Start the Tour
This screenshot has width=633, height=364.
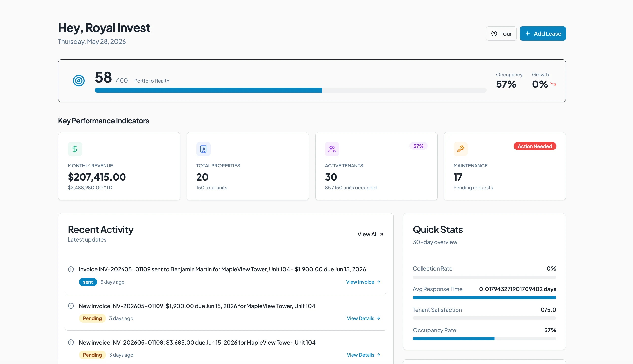tap(501, 33)
